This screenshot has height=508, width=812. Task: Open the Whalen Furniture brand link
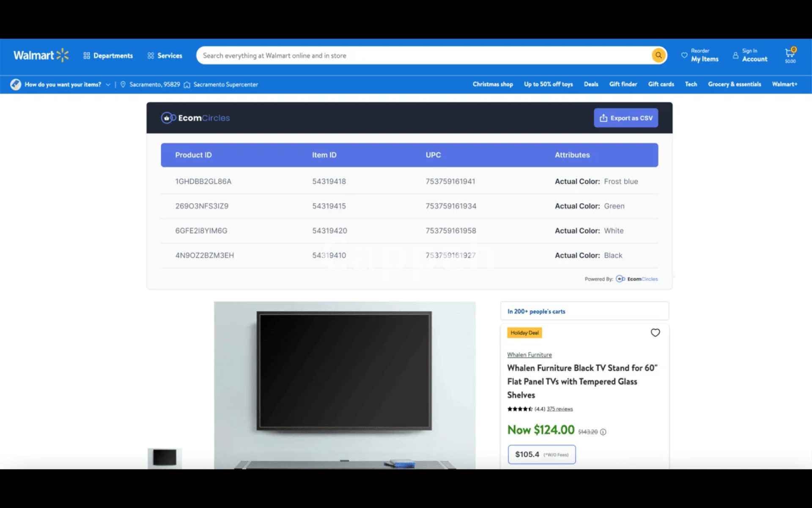point(529,355)
